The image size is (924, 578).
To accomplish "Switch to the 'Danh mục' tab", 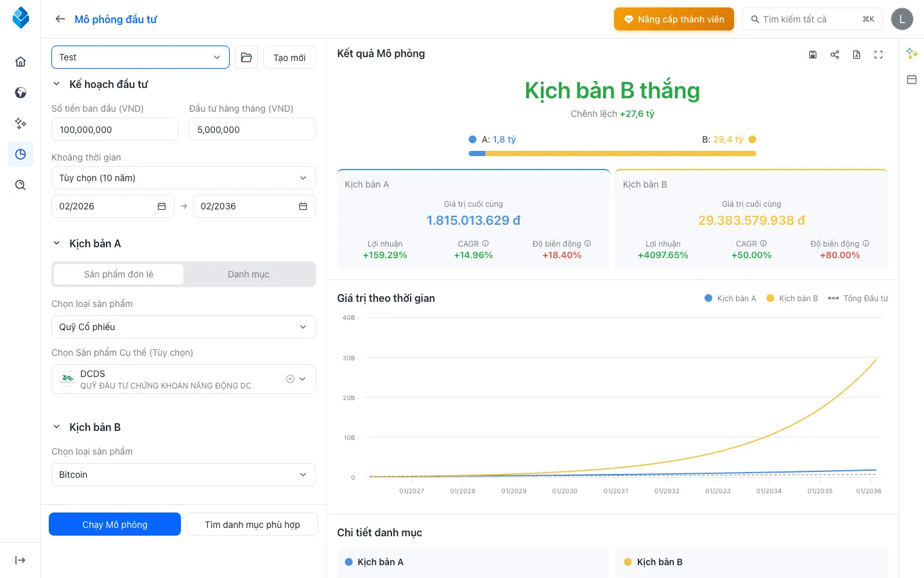I will 248,274.
